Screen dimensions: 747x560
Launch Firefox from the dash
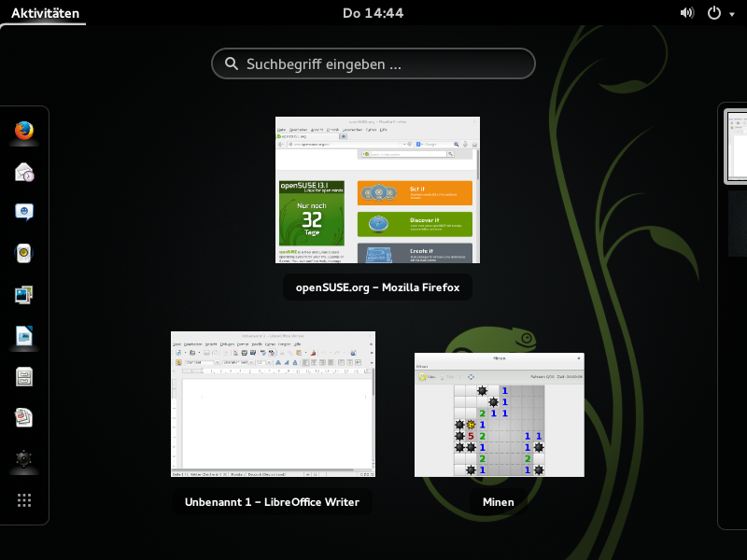coord(24,131)
